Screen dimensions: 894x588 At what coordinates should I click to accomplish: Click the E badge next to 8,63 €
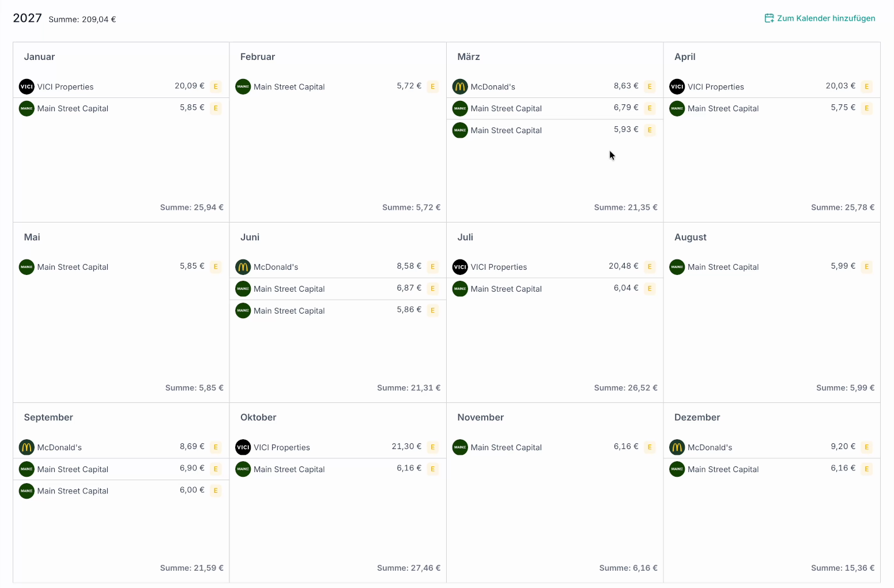click(x=650, y=86)
